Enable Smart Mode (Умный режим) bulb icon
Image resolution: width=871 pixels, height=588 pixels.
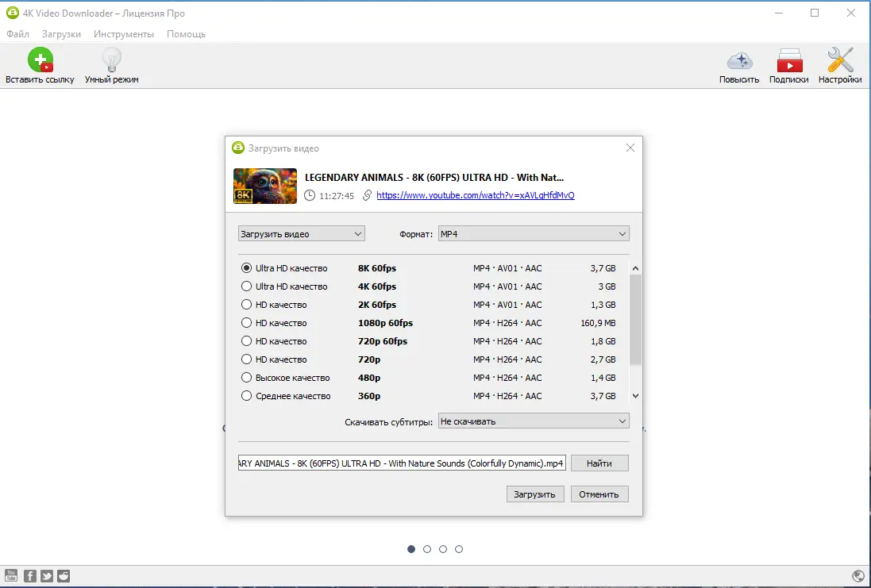(112, 60)
